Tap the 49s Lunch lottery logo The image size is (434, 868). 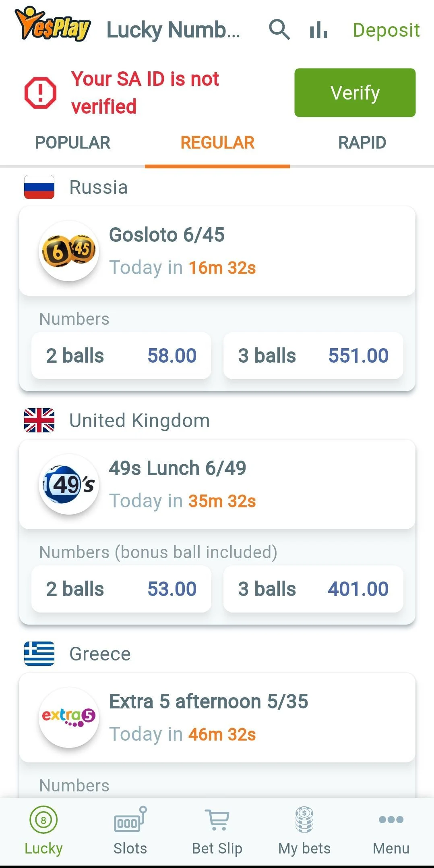point(69,484)
